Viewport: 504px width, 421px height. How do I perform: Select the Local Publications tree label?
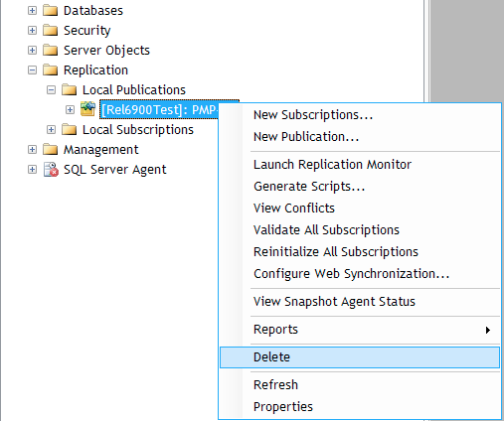(134, 90)
